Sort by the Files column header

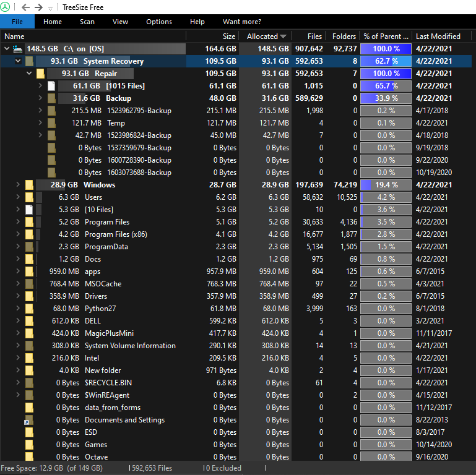click(308, 36)
